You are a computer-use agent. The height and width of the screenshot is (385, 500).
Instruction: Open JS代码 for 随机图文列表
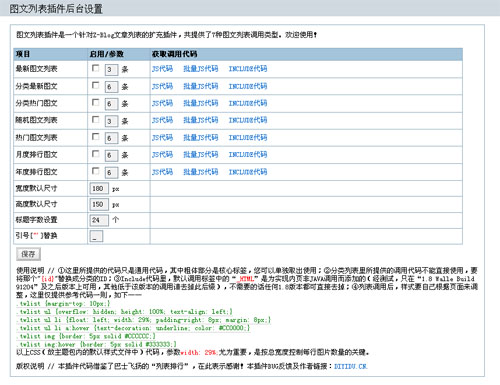[162, 120]
